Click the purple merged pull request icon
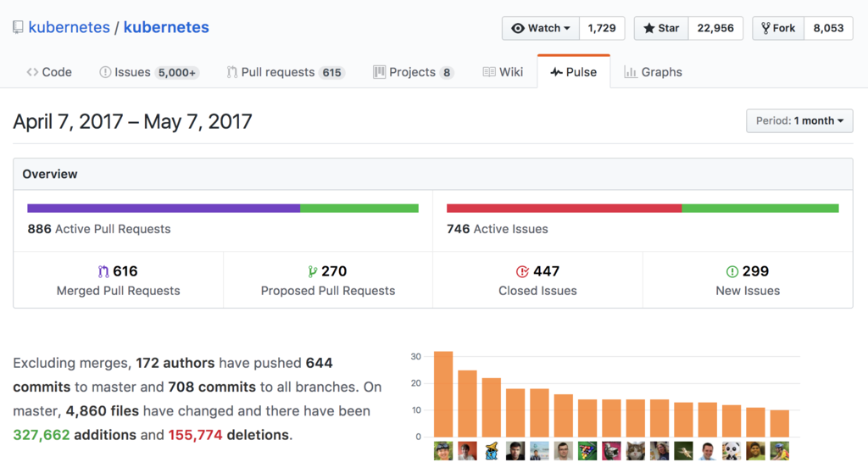Image resolution: width=868 pixels, height=468 pixels. click(103, 271)
